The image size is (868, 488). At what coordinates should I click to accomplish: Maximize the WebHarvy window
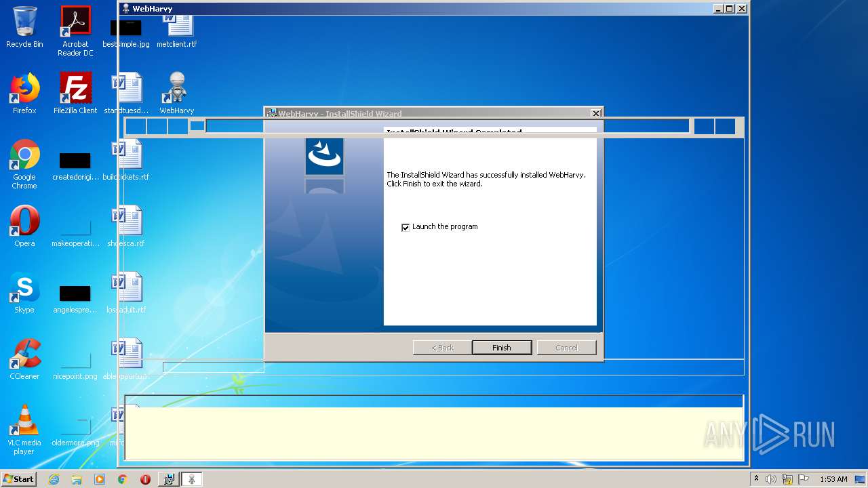pyautogui.click(x=730, y=9)
